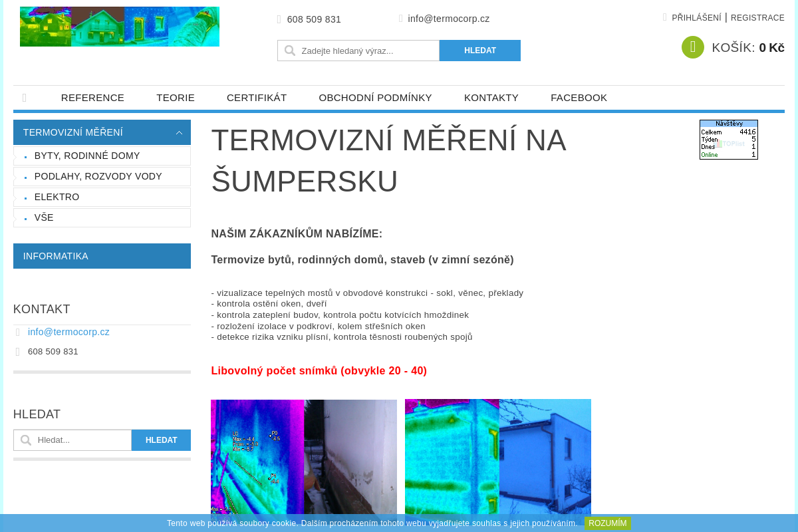Click the phone icon next to sidebar 608 509 831
Screen dimensions: 798x532
(17, 351)
